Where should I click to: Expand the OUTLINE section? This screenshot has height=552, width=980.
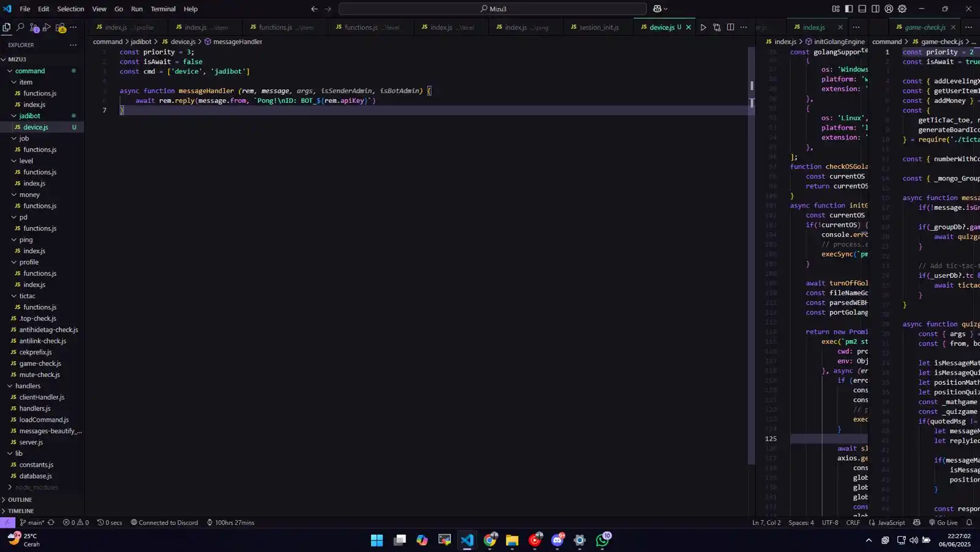(20, 500)
